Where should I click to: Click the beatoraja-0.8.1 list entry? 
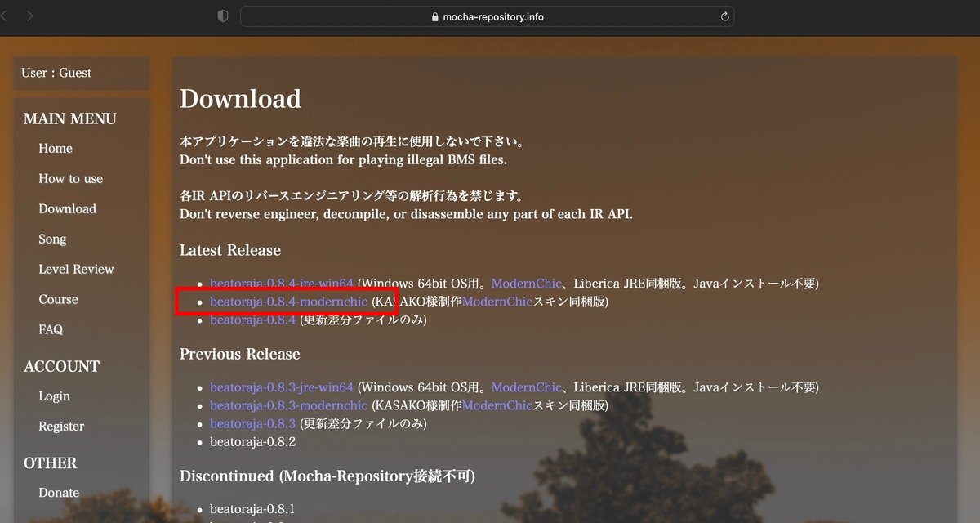[252, 509]
